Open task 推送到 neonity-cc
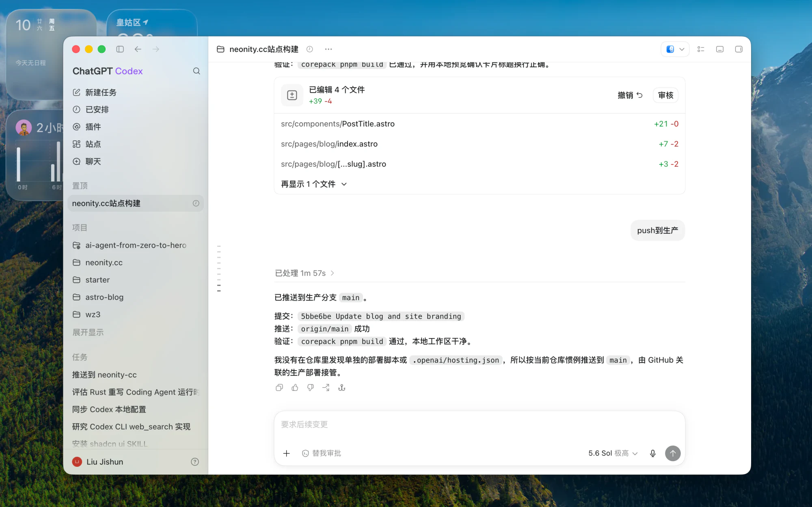This screenshot has width=812, height=507. (x=136, y=375)
